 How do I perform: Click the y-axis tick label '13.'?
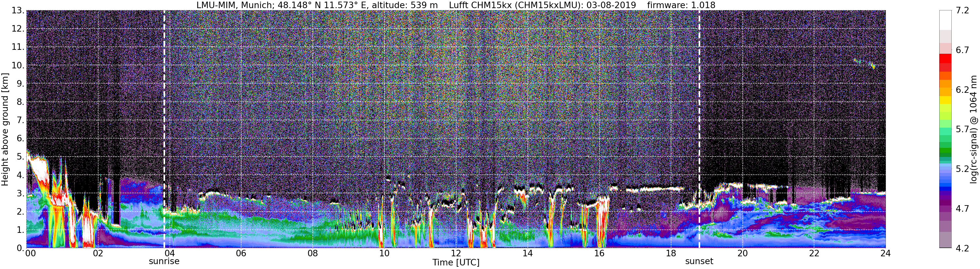(18, 11)
